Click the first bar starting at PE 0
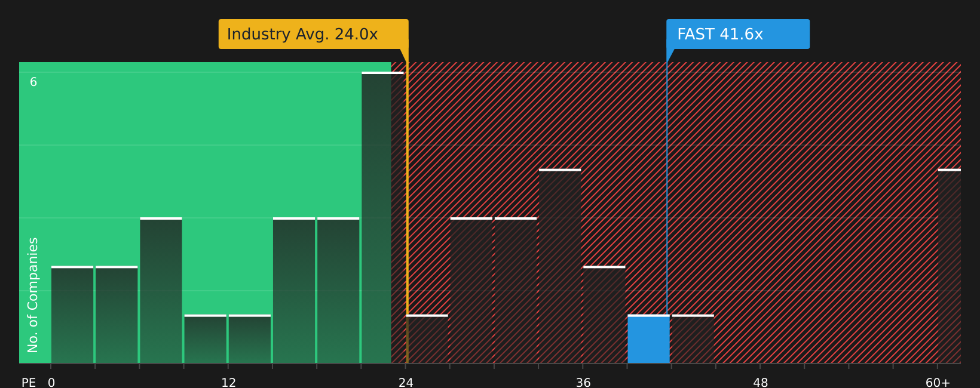The width and height of the screenshot is (980, 388). coord(72,315)
